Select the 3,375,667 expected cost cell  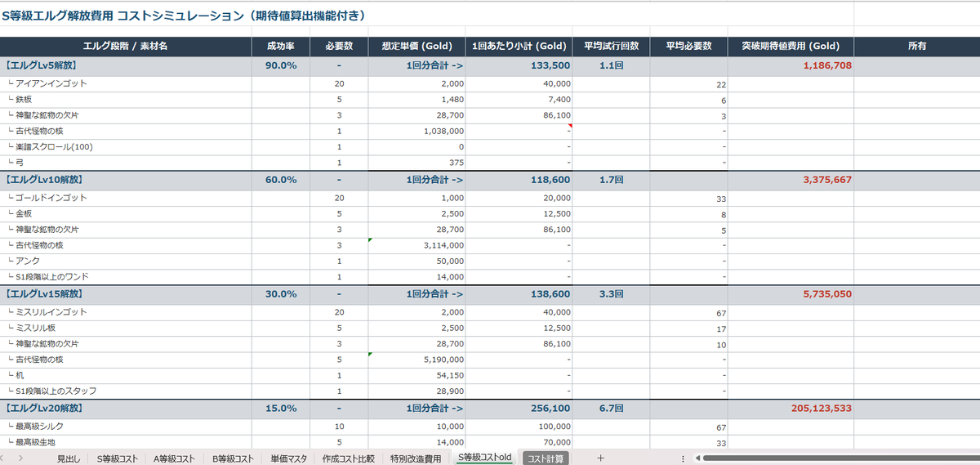point(791,180)
